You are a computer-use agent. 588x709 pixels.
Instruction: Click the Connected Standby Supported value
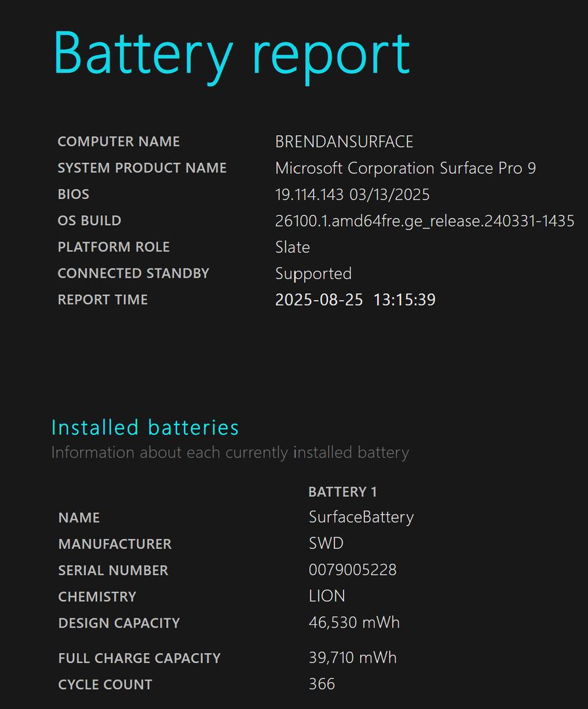coord(313,274)
